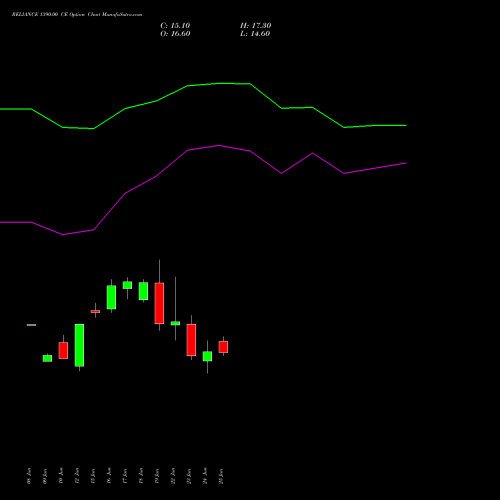500x500 pixels.
Task: Select the flat doji candle above 08 Jun
Action: click(x=31, y=325)
